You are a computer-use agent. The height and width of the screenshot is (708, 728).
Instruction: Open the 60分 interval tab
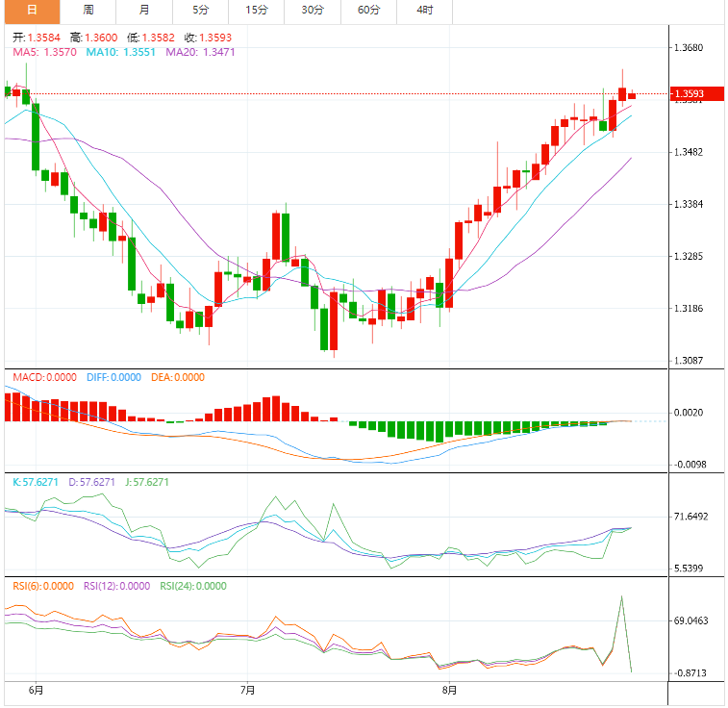pyautogui.click(x=368, y=11)
